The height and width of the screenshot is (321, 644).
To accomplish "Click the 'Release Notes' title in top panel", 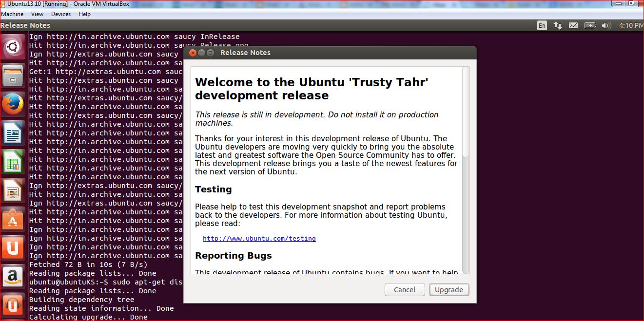I will click(25, 25).
